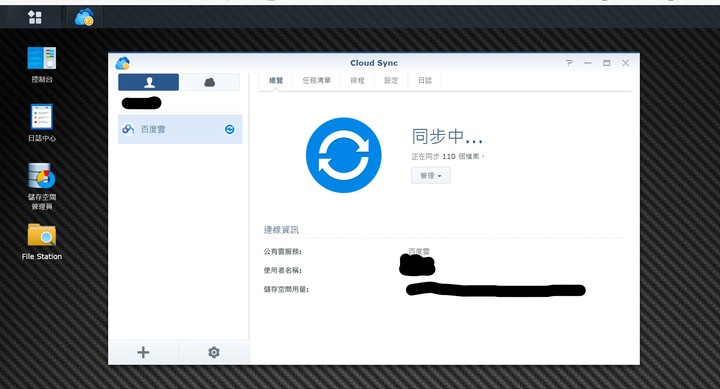Click the large blue sync status icon
Screen dimensions: 720x389
tap(343, 155)
